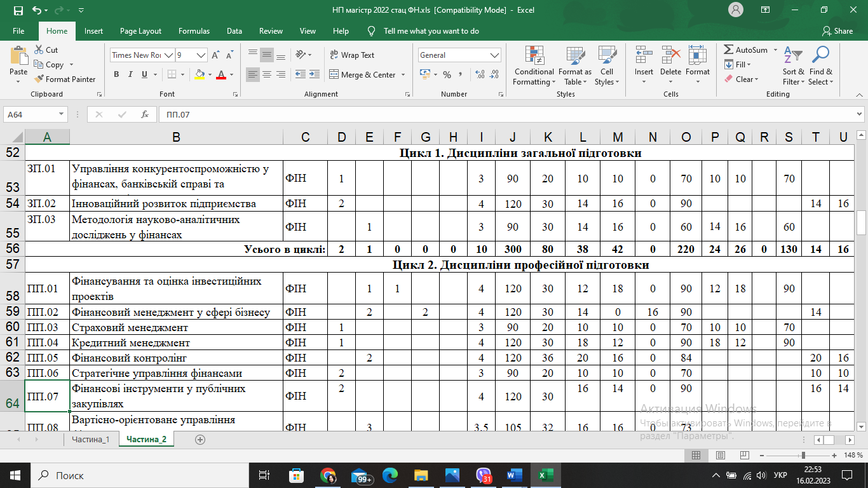Expand the font name dropdown

point(169,55)
